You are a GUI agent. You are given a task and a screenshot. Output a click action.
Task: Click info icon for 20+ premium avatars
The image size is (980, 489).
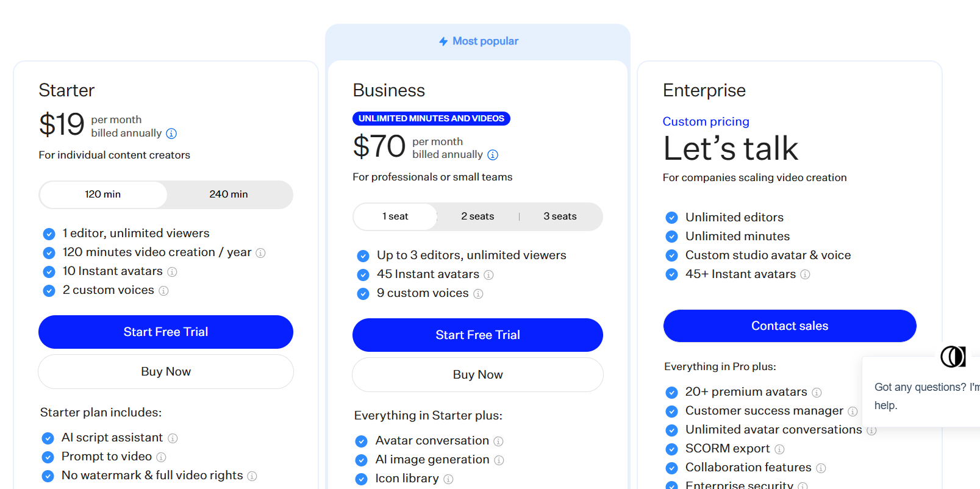tap(817, 393)
